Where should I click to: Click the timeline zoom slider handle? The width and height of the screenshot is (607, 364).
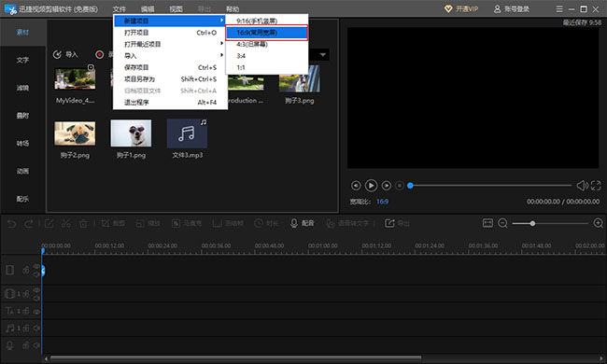point(532,224)
